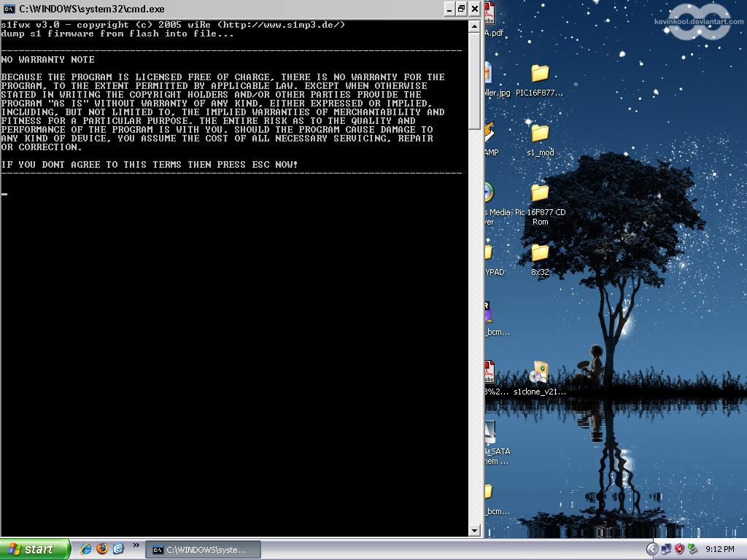Launch Internet Explorer from Quick Launch
This screenshot has width=747, height=560.
point(86,548)
